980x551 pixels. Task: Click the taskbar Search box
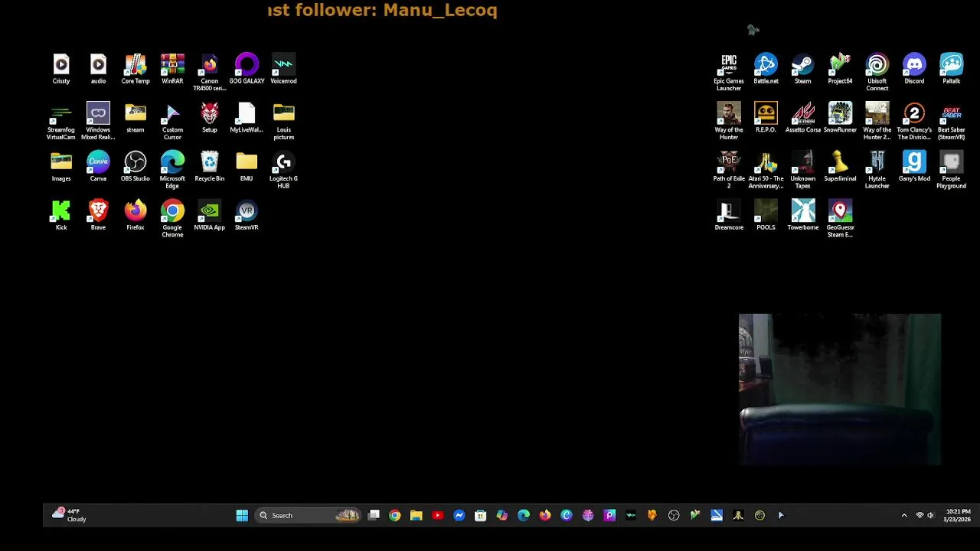click(x=308, y=516)
